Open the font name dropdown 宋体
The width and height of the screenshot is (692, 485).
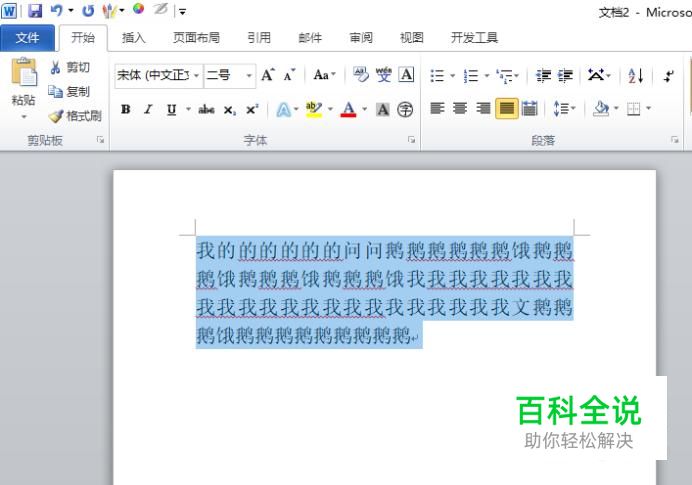(x=196, y=75)
